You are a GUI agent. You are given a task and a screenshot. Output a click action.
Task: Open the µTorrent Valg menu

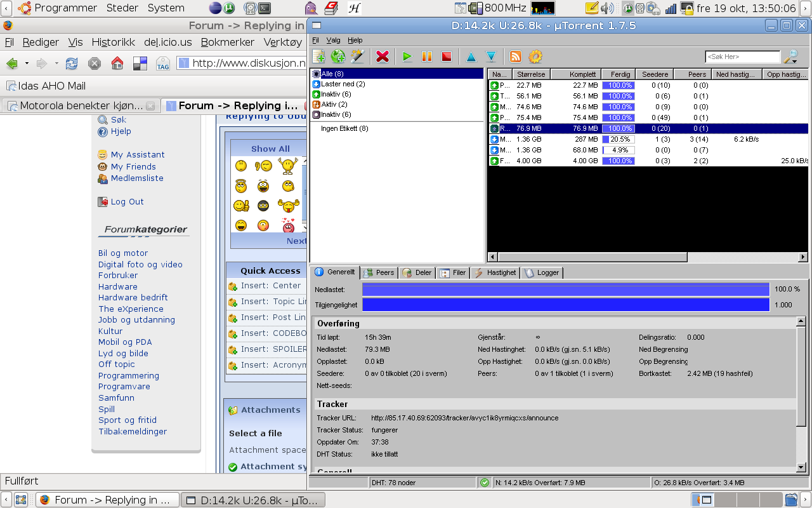pos(333,40)
